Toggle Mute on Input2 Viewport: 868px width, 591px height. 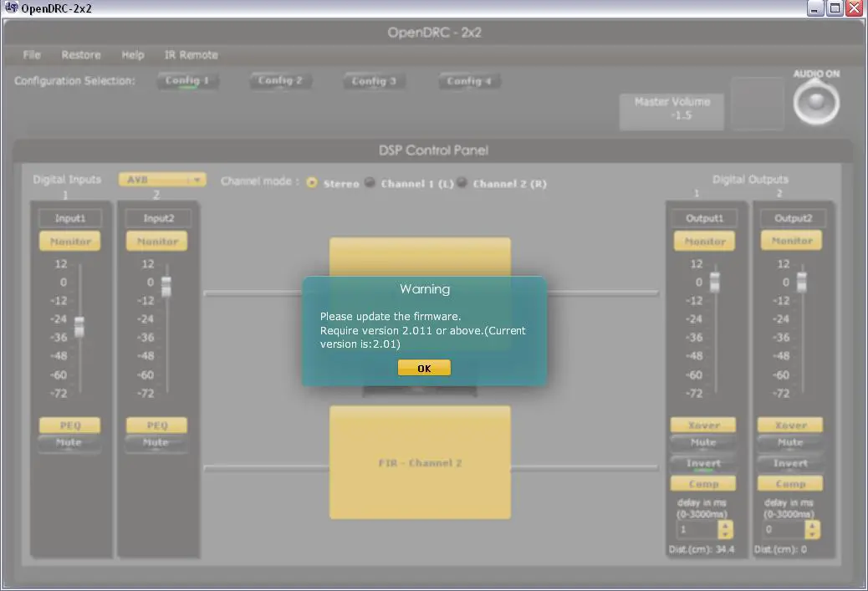[156, 444]
